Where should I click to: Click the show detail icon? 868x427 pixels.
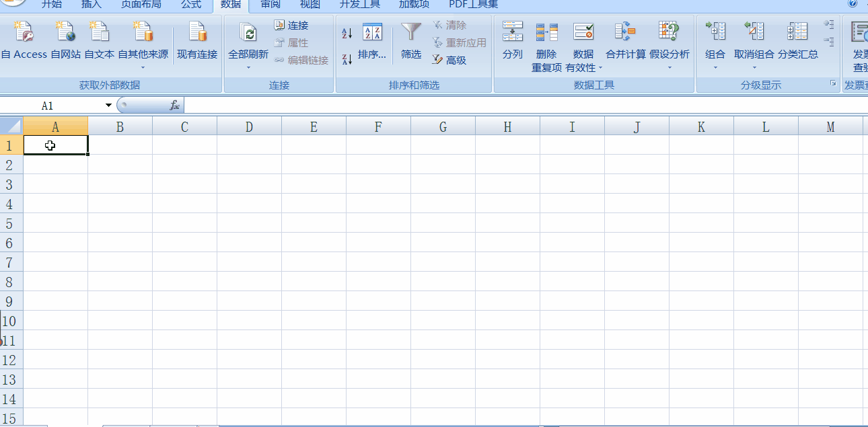pos(829,24)
